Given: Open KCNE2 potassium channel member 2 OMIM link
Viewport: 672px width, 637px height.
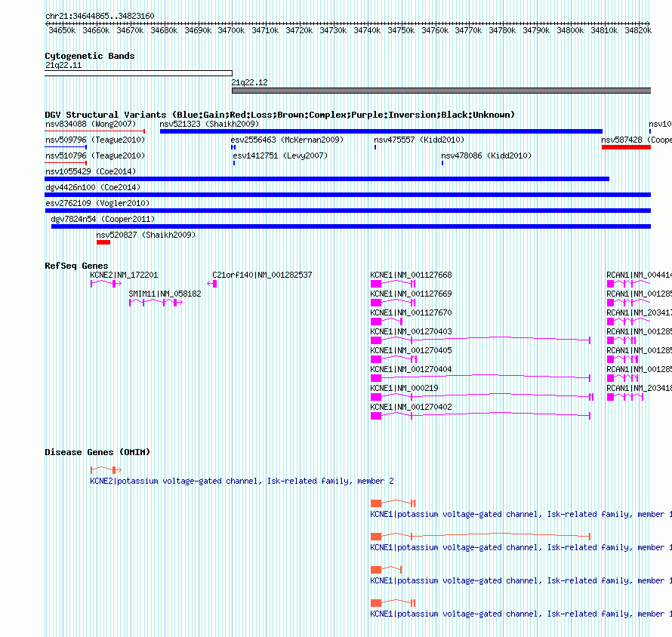Looking at the screenshot, I should pyautogui.click(x=242, y=481).
